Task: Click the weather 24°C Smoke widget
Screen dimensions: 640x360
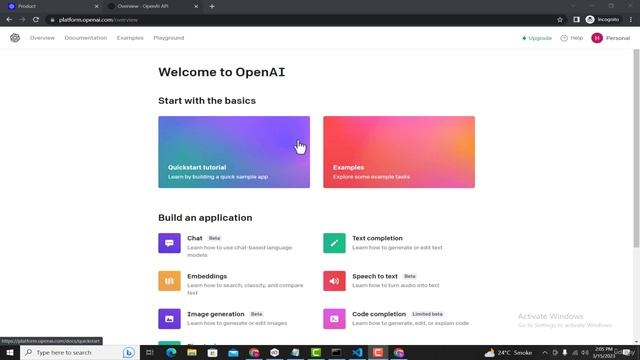Action: (x=508, y=353)
